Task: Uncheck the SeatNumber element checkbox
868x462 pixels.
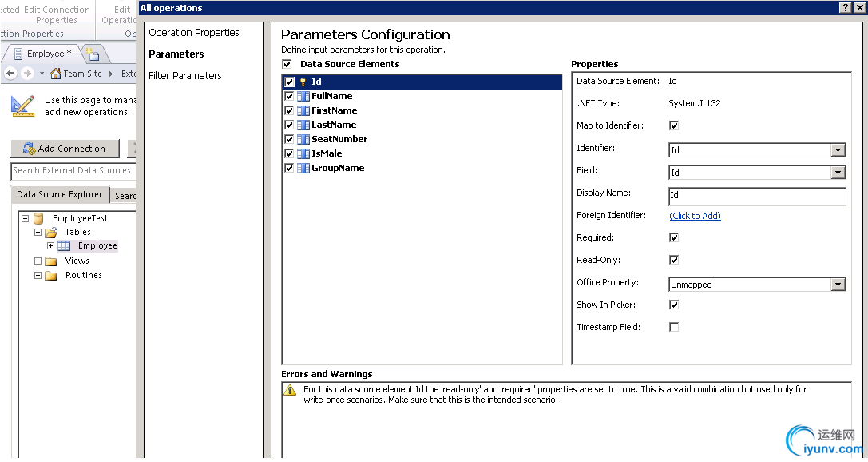Action: [289, 139]
